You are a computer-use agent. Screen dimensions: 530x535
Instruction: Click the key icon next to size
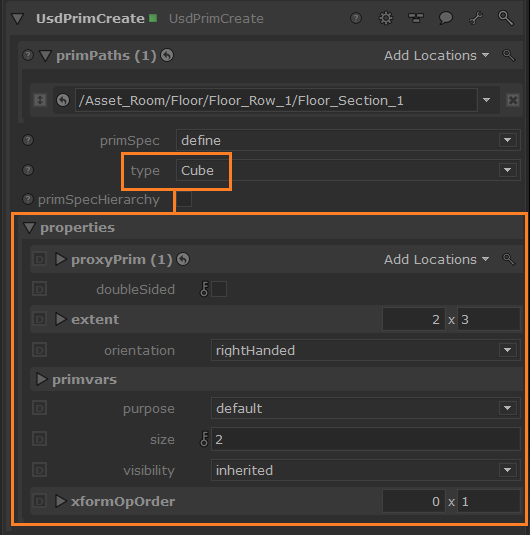point(204,439)
